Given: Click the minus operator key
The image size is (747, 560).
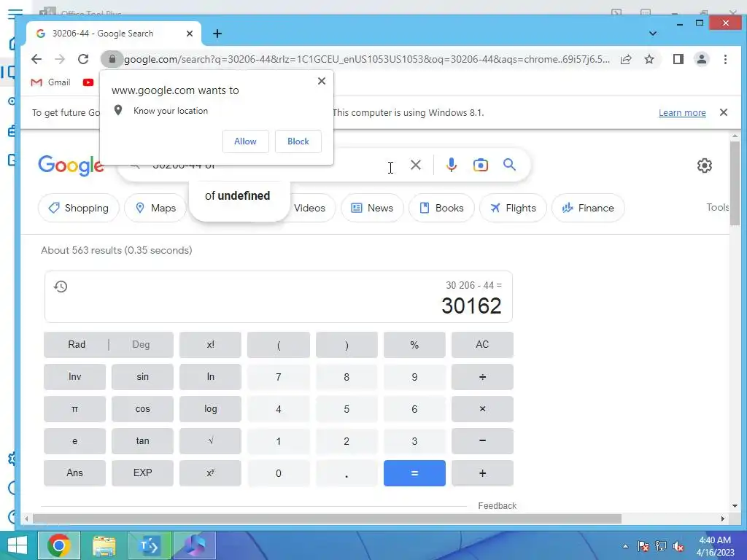Looking at the screenshot, I should click(x=483, y=441).
